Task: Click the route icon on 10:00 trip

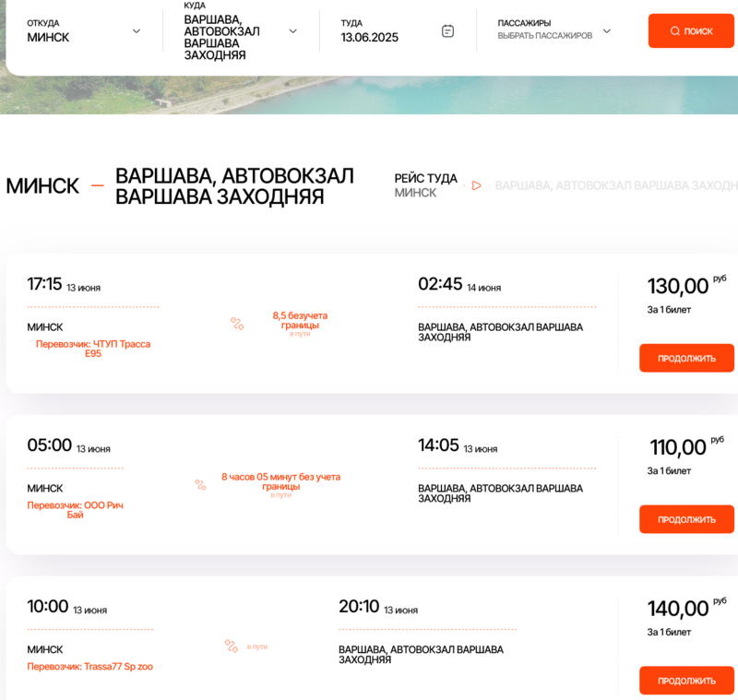Action: point(231,646)
